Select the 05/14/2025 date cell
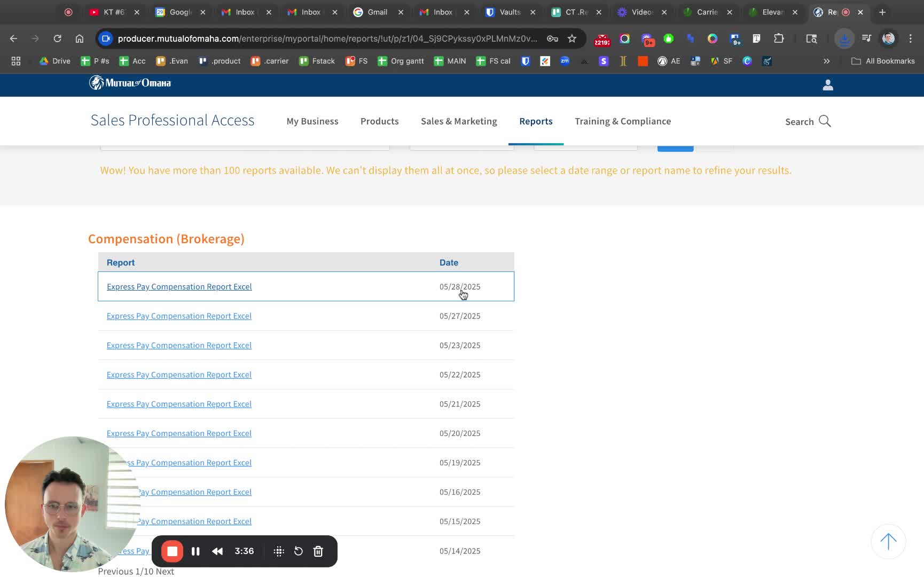 tap(460, 551)
